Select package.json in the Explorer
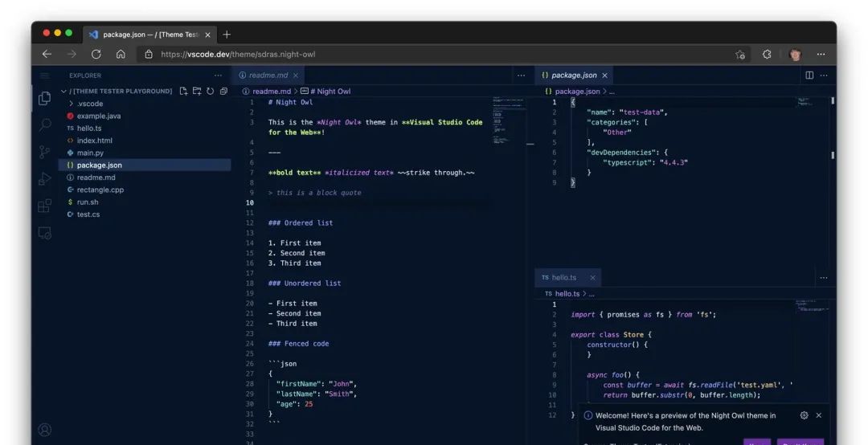 (x=145, y=165)
